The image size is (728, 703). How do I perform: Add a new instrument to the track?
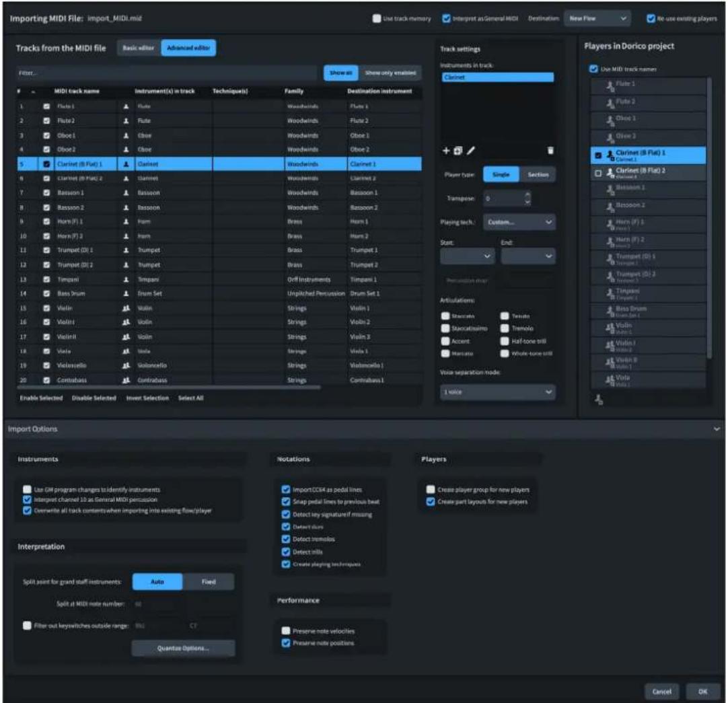click(x=445, y=151)
